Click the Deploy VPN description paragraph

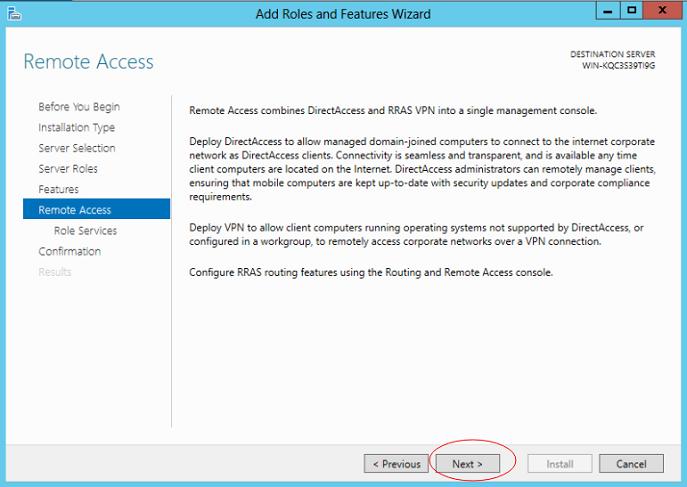(416, 234)
